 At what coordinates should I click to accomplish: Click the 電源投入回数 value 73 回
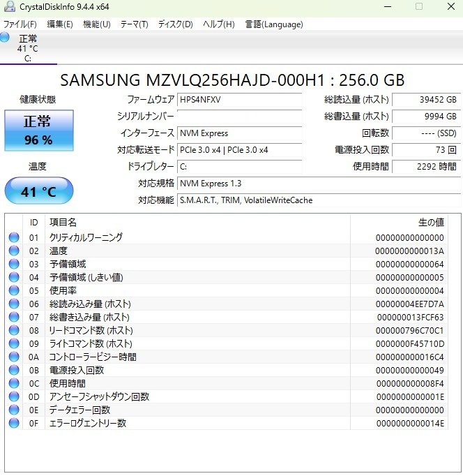tap(426, 149)
